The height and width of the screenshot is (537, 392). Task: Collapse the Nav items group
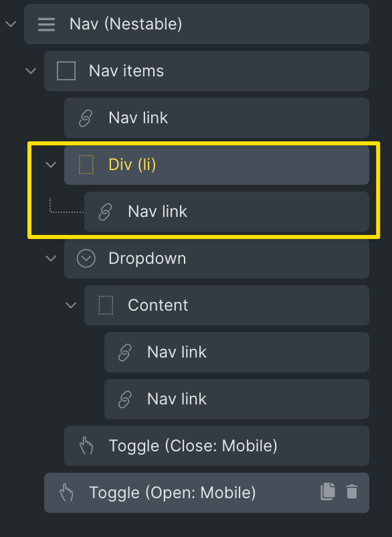tap(31, 71)
